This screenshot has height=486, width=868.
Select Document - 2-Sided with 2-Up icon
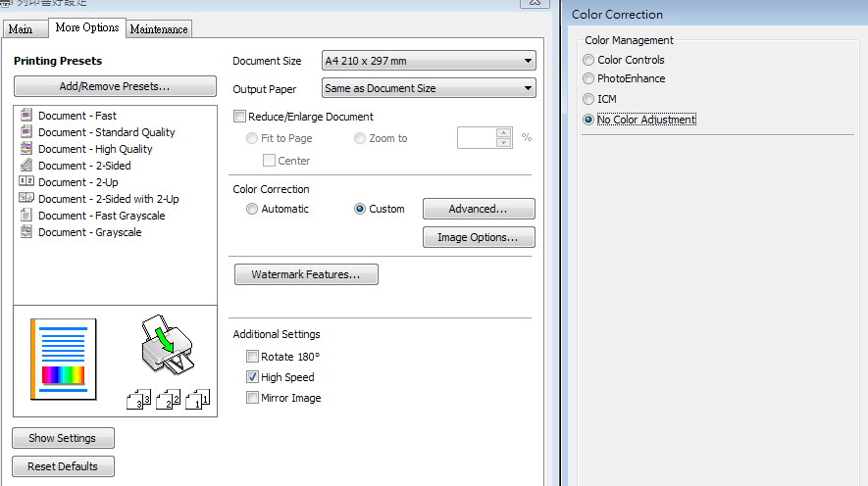click(x=26, y=199)
